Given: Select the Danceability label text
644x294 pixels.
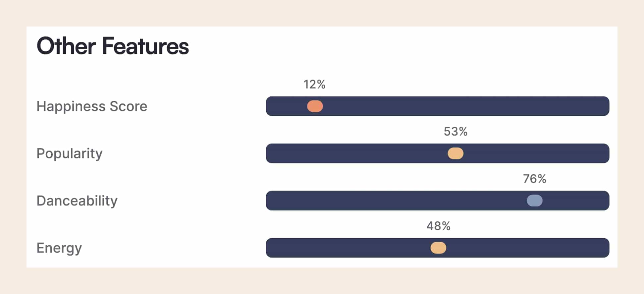Looking at the screenshot, I should [x=77, y=201].
